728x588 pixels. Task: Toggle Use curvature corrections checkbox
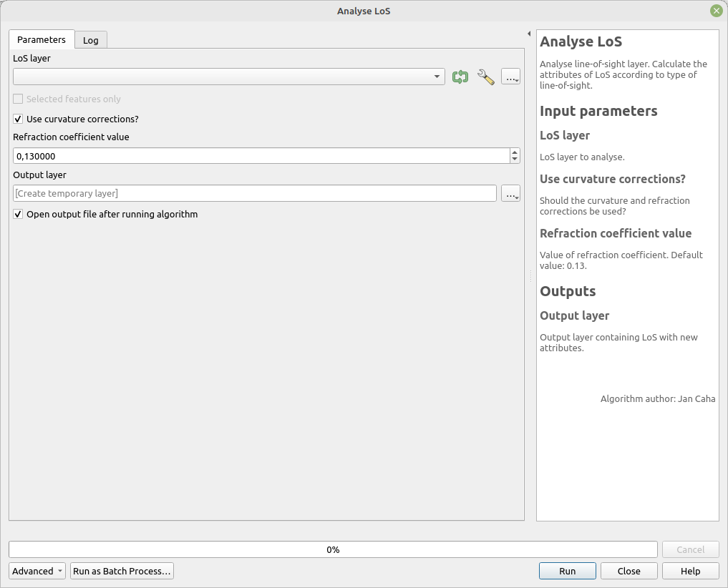19,119
